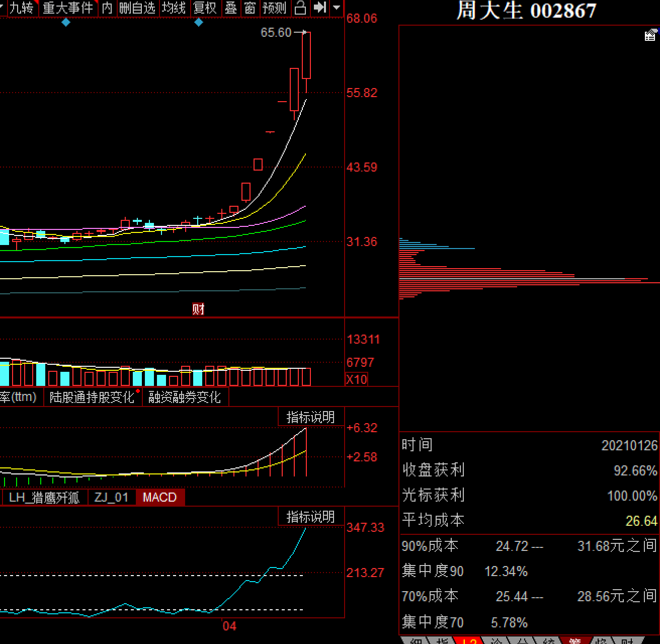This screenshot has width=660, height=644.
Task: Click the 31.36 price axis value
Action: tap(362, 242)
